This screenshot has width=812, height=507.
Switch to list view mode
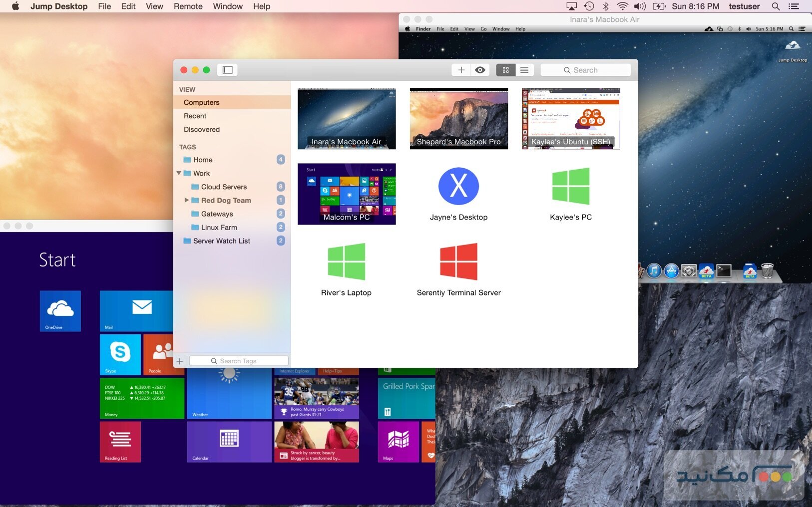(x=524, y=70)
